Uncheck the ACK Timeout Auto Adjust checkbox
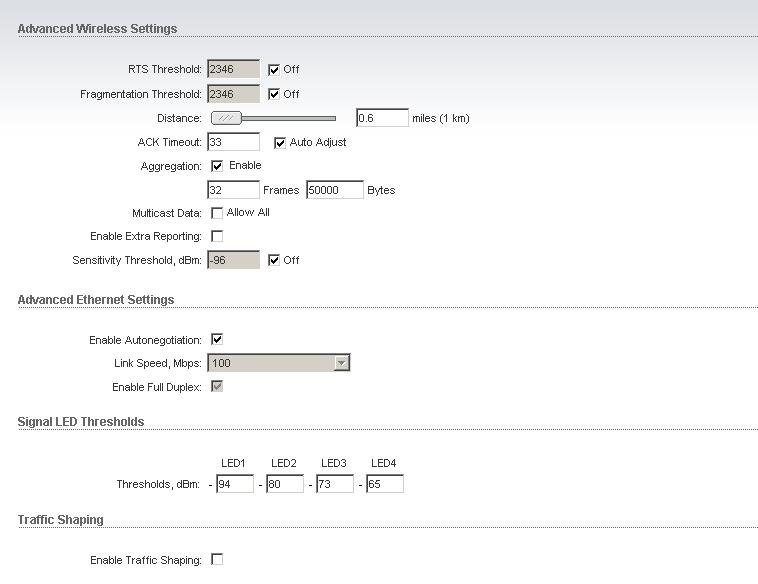758x584 pixels. pos(280,143)
